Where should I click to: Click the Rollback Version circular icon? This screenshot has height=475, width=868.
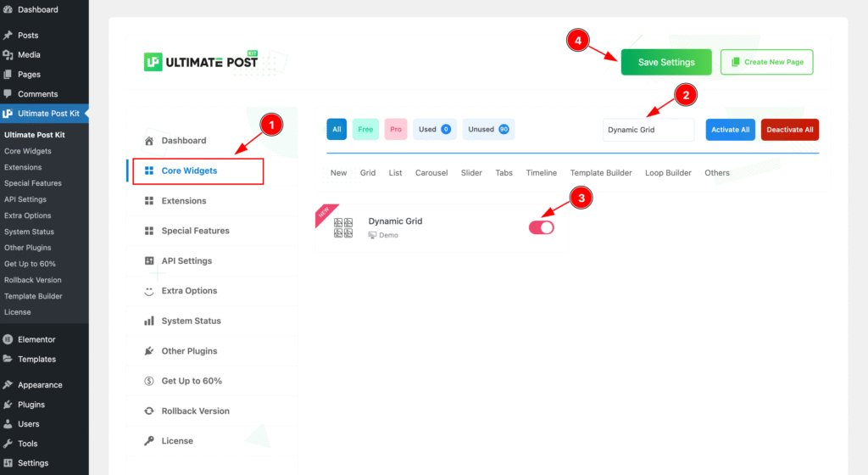coord(149,411)
